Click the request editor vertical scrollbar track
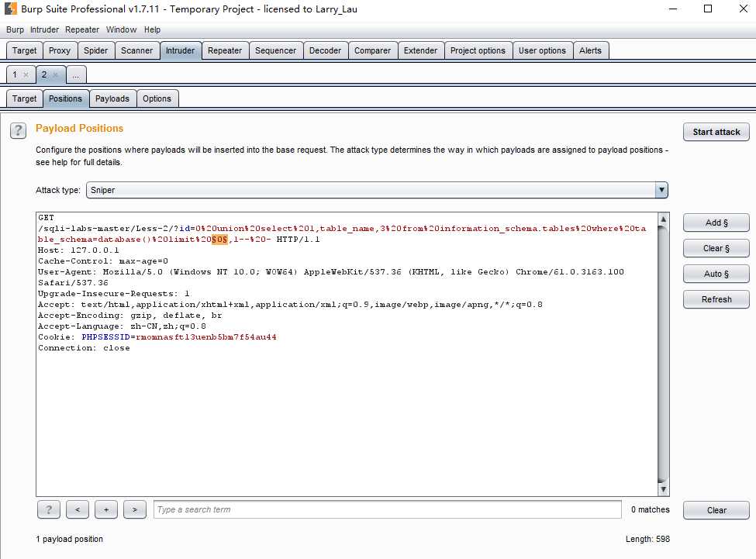Image resolution: width=756 pixels, height=559 pixels. 664,354
